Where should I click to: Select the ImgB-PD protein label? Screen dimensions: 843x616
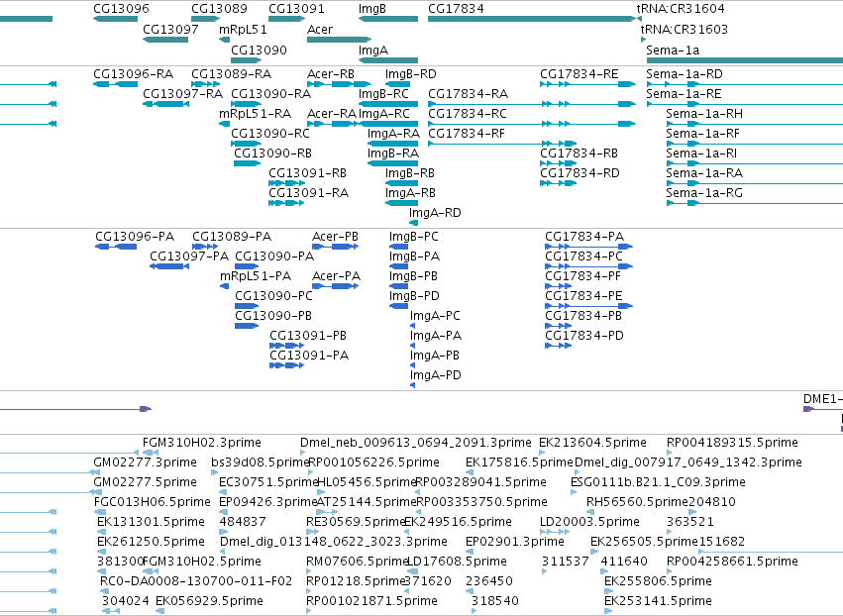click(414, 296)
